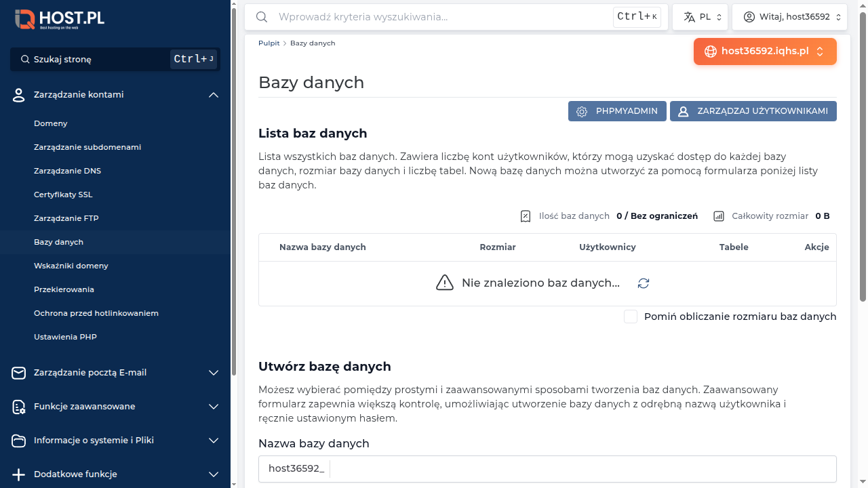The width and height of the screenshot is (868, 488).
Task: Click the host36592_ prefix label
Action: (296, 469)
